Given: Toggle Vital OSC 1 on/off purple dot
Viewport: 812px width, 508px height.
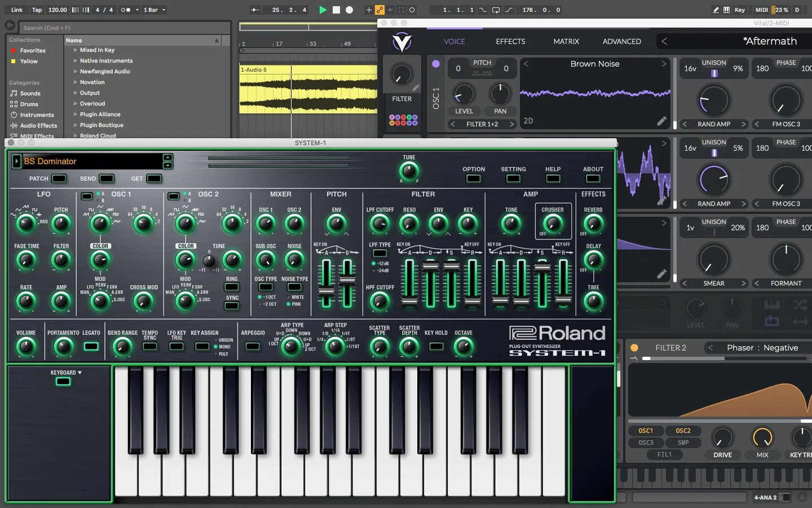Looking at the screenshot, I should click(436, 64).
